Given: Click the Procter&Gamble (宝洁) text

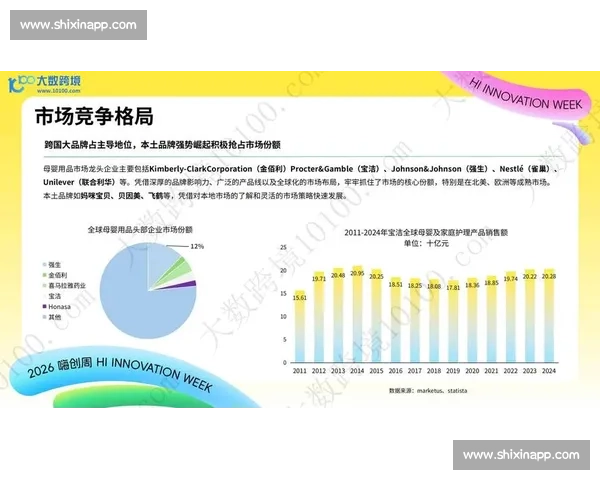Looking at the screenshot, I should 335,169.
